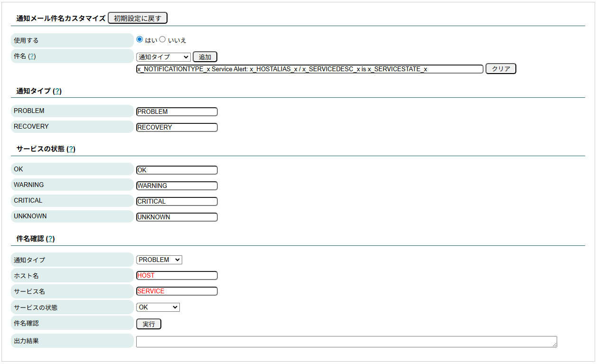Click the 実行 button to test subject
Image resolution: width=597 pixels, height=364 pixels.
pyautogui.click(x=149, y=324)
